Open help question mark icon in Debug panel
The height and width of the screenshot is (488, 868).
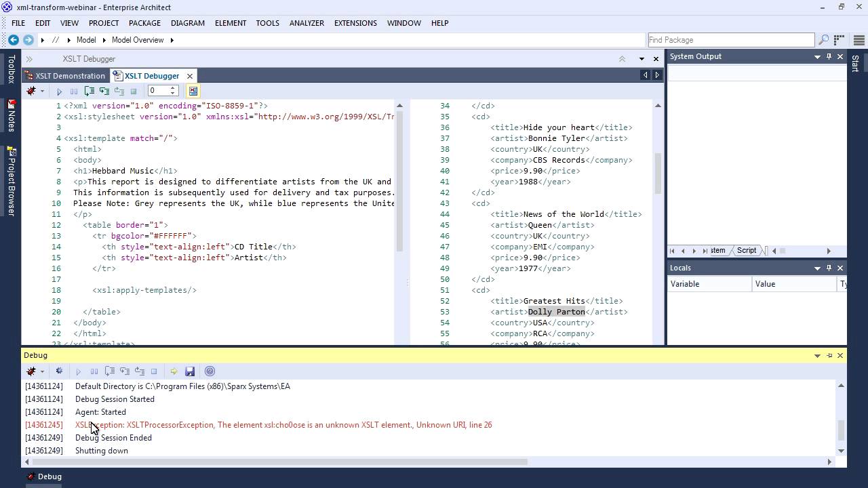click(x=210, y=371)
